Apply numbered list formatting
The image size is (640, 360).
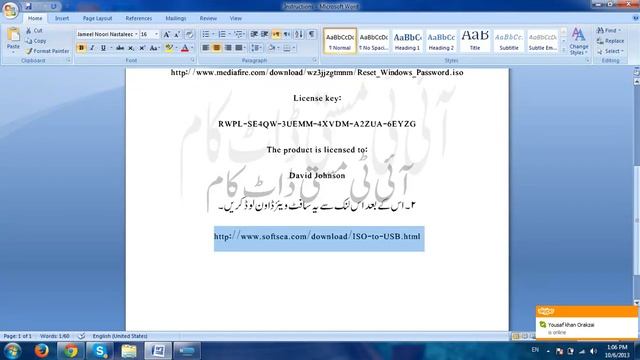point(222,34)
